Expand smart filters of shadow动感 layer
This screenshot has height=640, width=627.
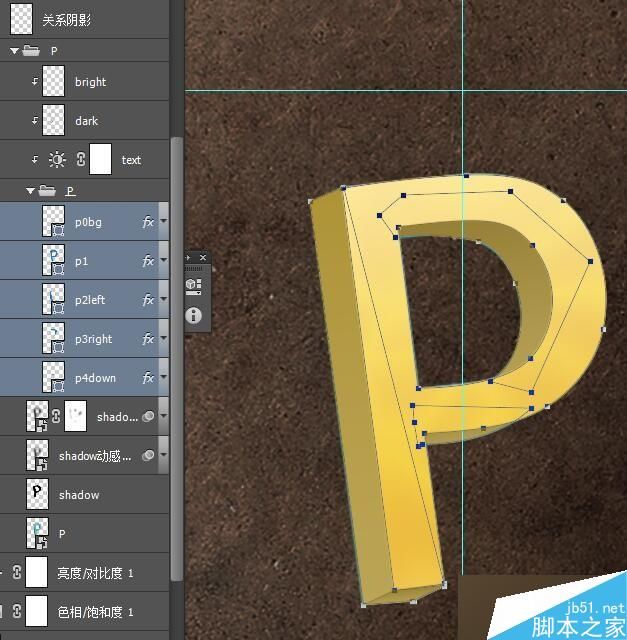tap(164, 455)
